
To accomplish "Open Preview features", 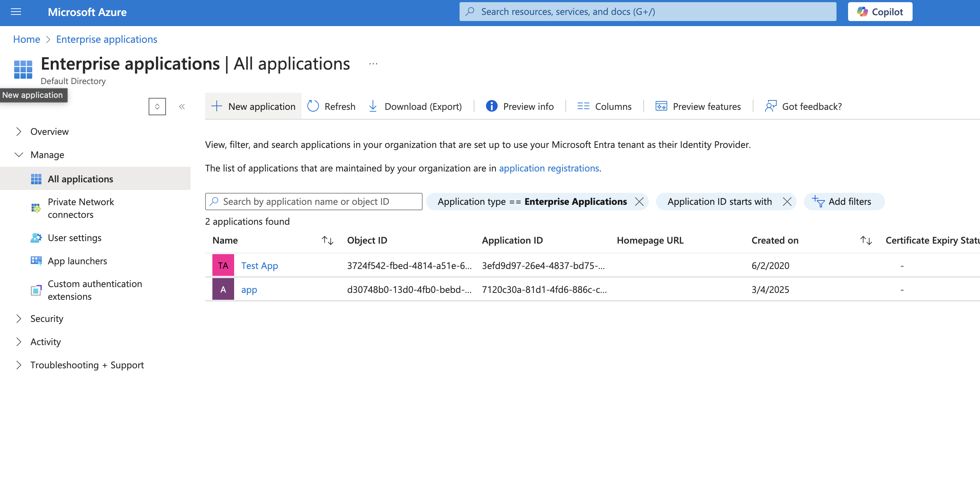I will tap(698, 106).
